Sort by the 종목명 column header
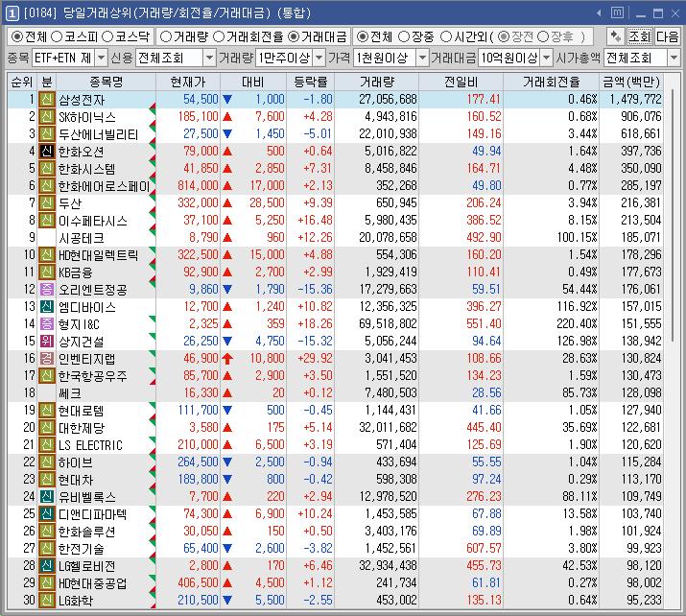 [106, 82]
